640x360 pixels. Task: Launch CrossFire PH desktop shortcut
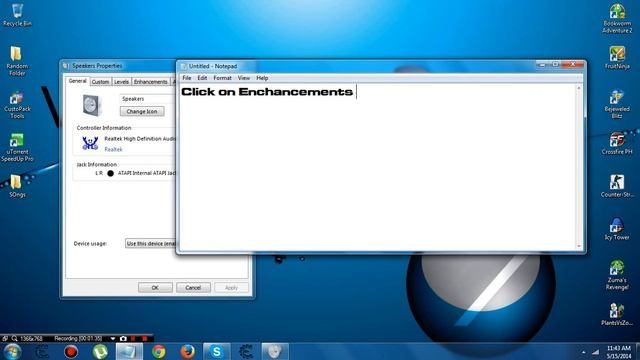[617, 143]
